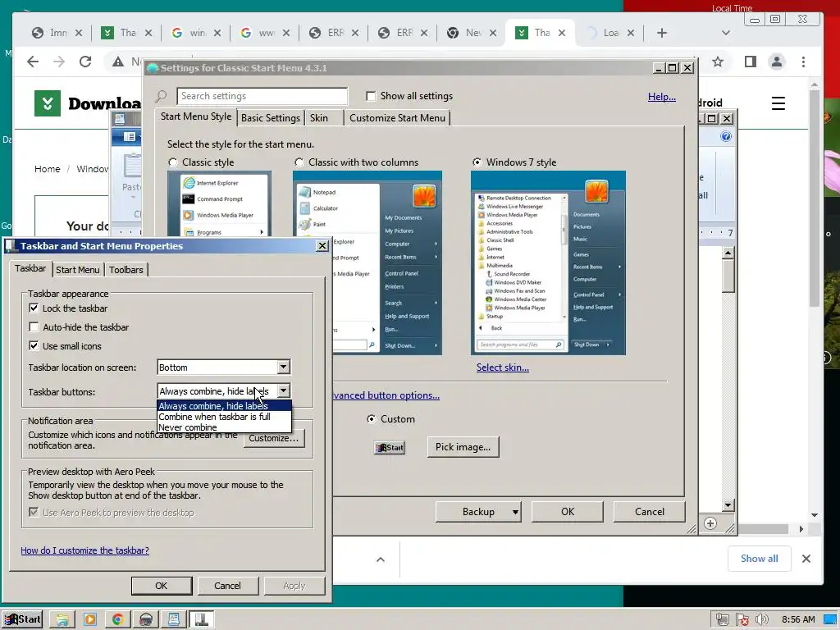This screenshot has height=630, width=840.
Task: Launch the media player taskbar icon
Action: [x=90, y=620]
